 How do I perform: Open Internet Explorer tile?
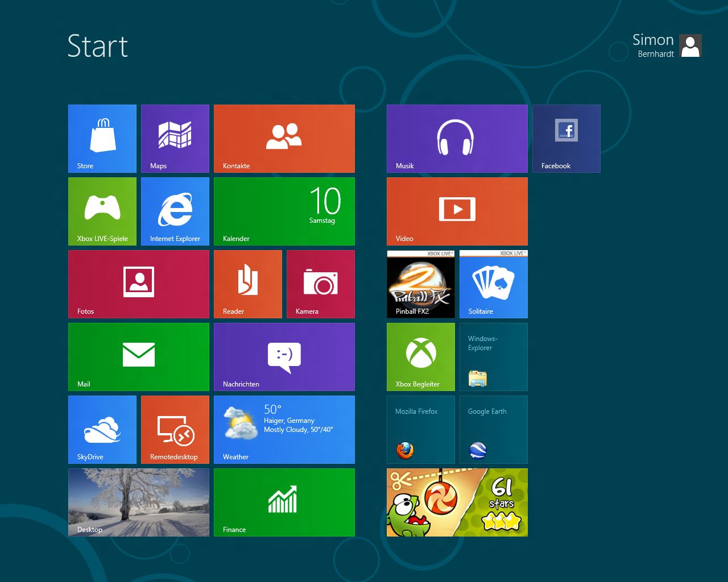point(175,211)
